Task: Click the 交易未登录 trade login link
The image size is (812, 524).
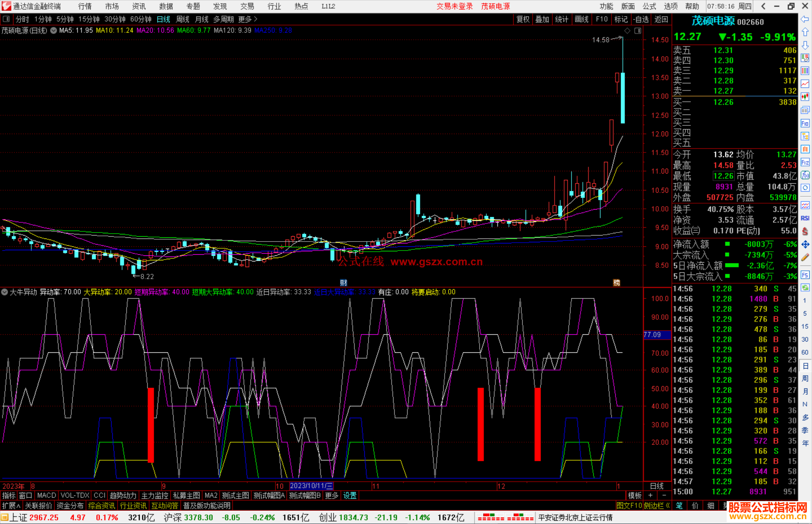Action: tap(454, 6)
